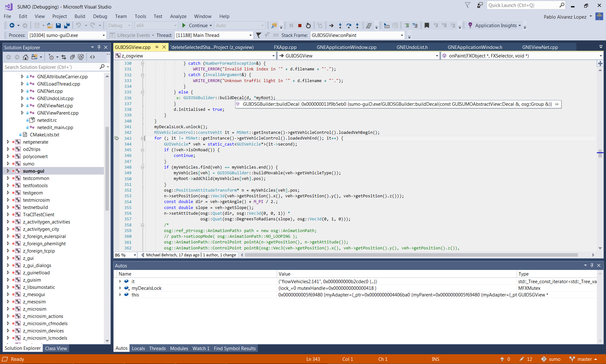Collapse All items in Solution Explorer
Screen dimensions: 606x364
[x=72, y=57]
